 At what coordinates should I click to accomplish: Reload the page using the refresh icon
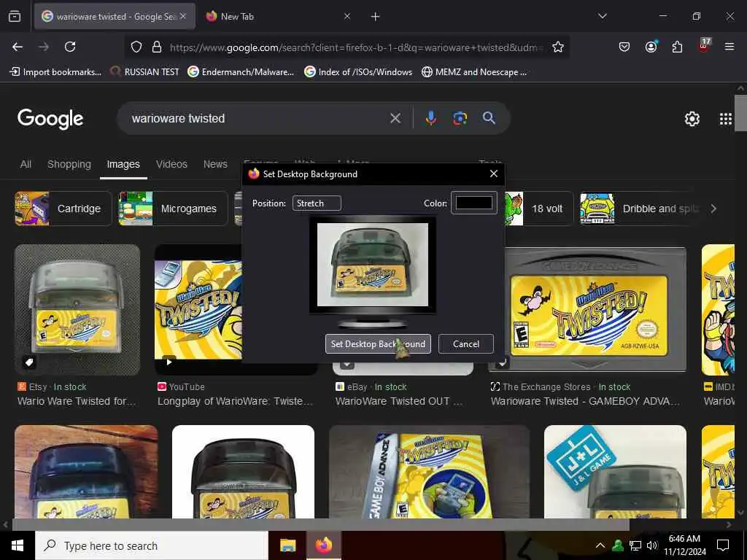[70, 47]
